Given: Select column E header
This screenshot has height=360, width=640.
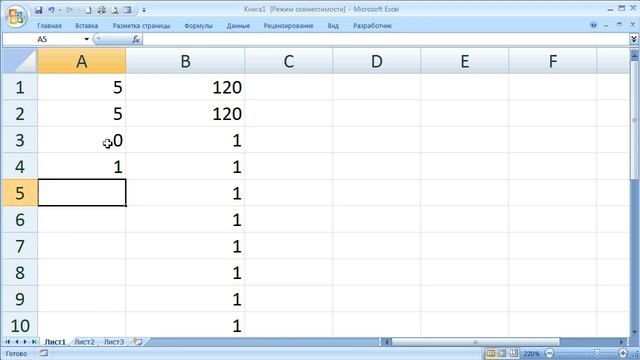Looking at the screenshot, I should tap(464, 61).
